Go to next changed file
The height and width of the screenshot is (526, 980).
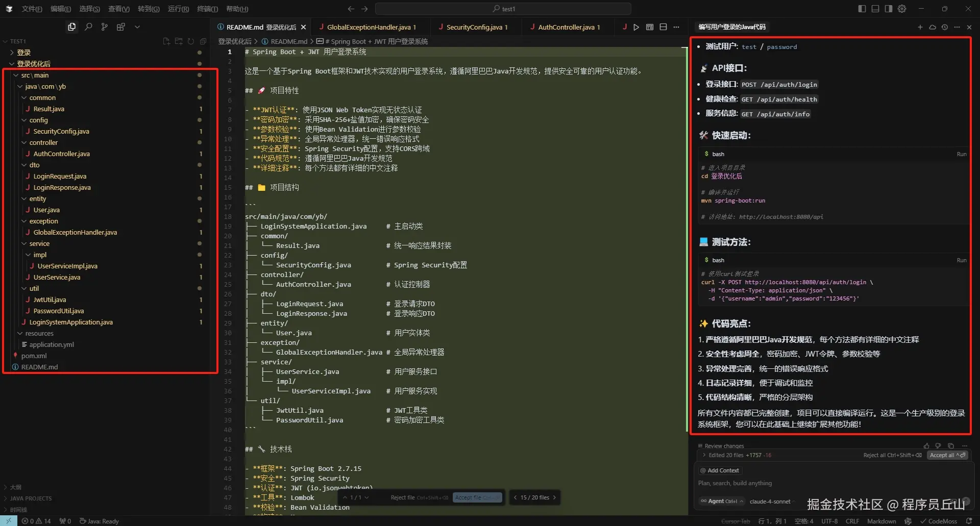[554, 497]
